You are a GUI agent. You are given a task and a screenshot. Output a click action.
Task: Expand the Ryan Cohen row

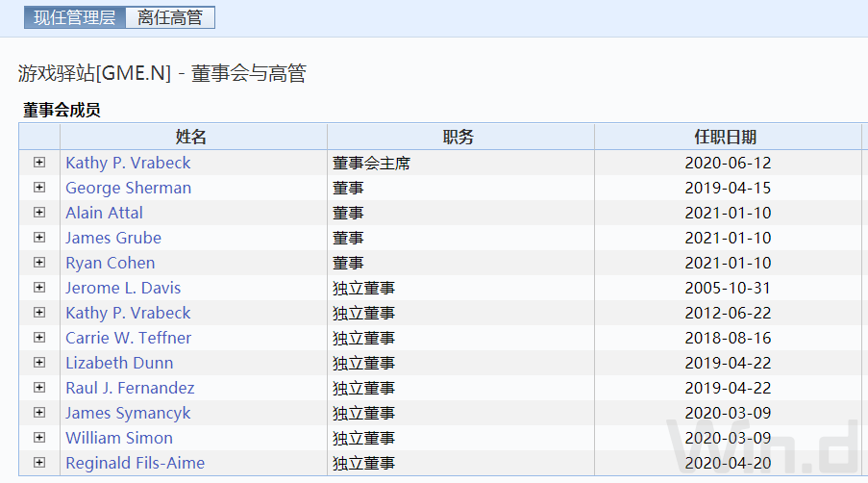coord(39,262)
